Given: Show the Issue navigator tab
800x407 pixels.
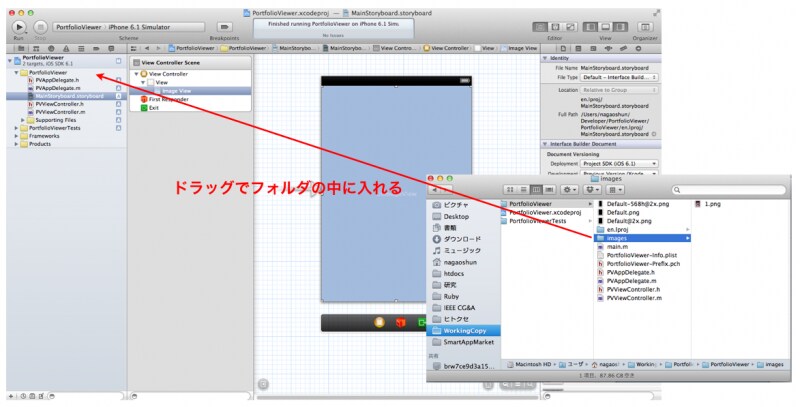Looking at the screenshot, I should point(66,48).
